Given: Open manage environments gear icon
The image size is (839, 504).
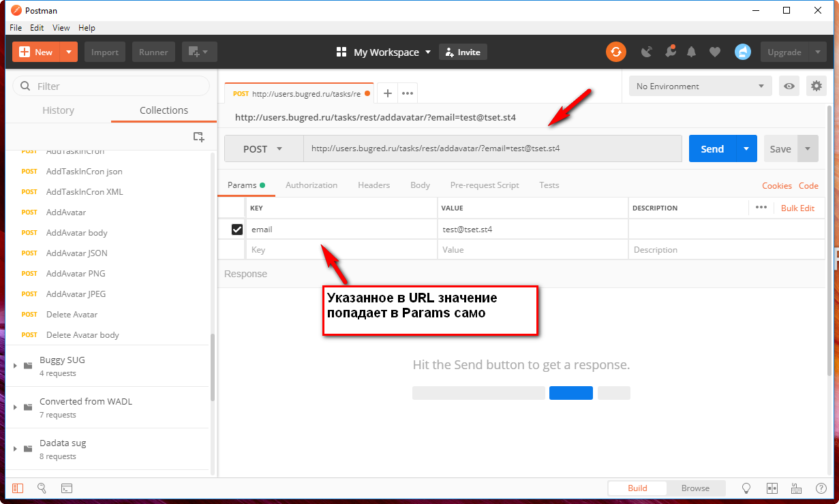Looking at the screenshot, I should click(x=816, y=86).
